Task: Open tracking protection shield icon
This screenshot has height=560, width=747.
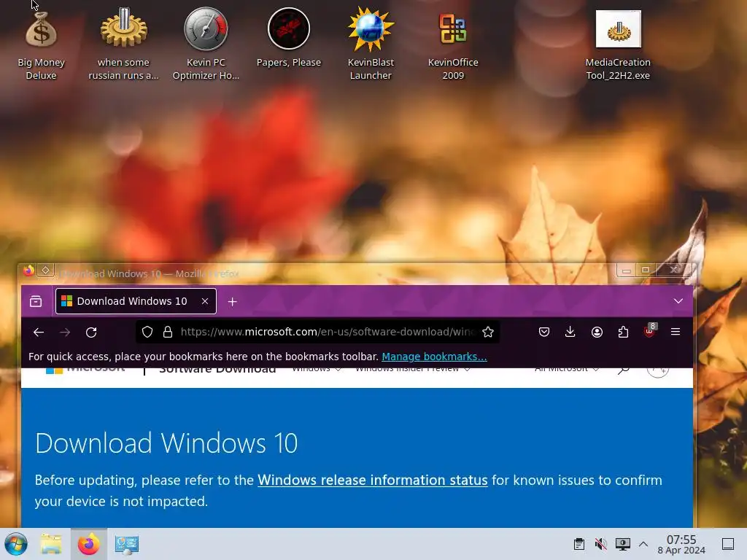Action: pyautogui.click(x=147, y=332)
